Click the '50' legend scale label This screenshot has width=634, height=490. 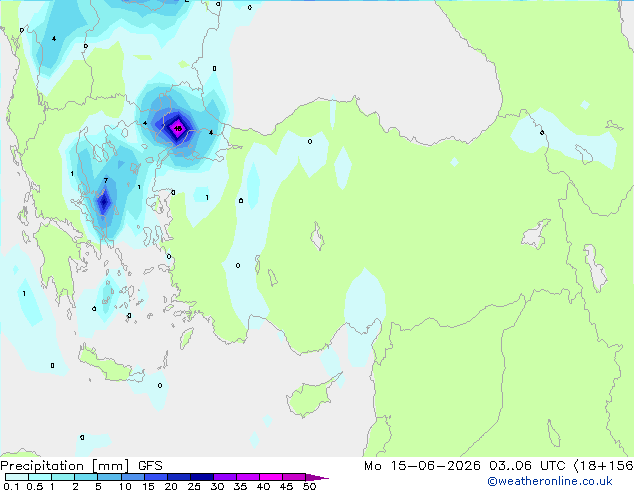point(309,486)
